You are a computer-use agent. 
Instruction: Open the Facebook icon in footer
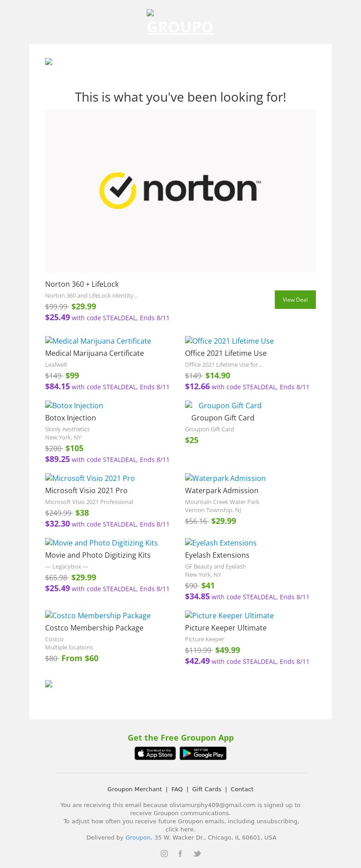[x=180, y=854]
